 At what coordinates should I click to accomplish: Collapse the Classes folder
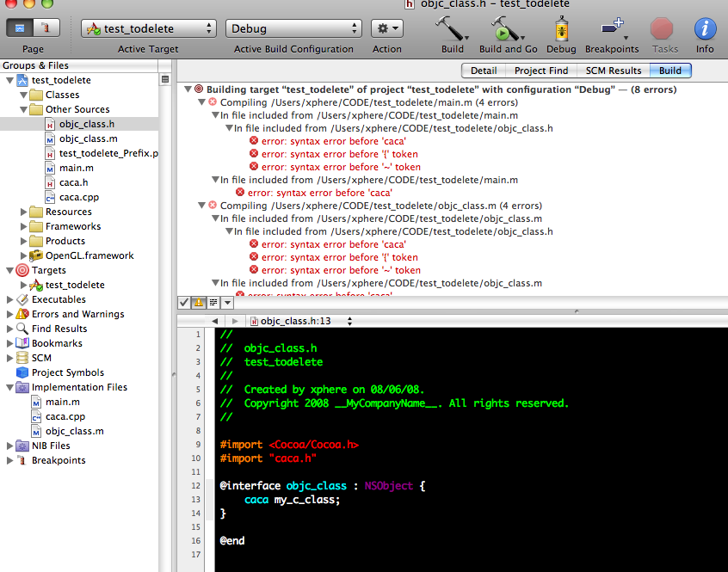(x=23, y=95)
